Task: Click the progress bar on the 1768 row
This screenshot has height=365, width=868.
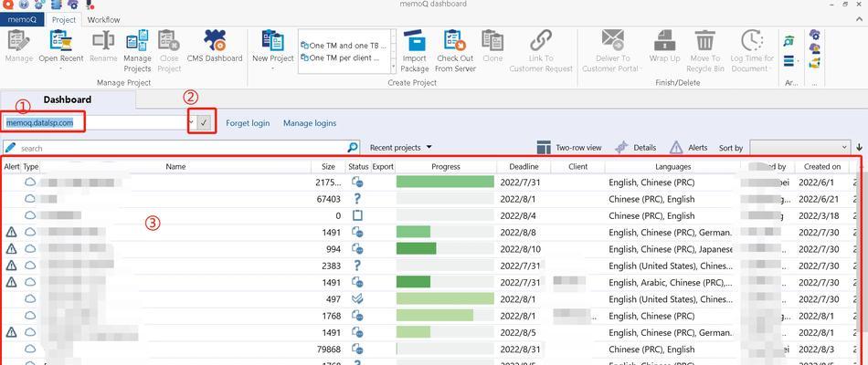Action: click(445, 316)
